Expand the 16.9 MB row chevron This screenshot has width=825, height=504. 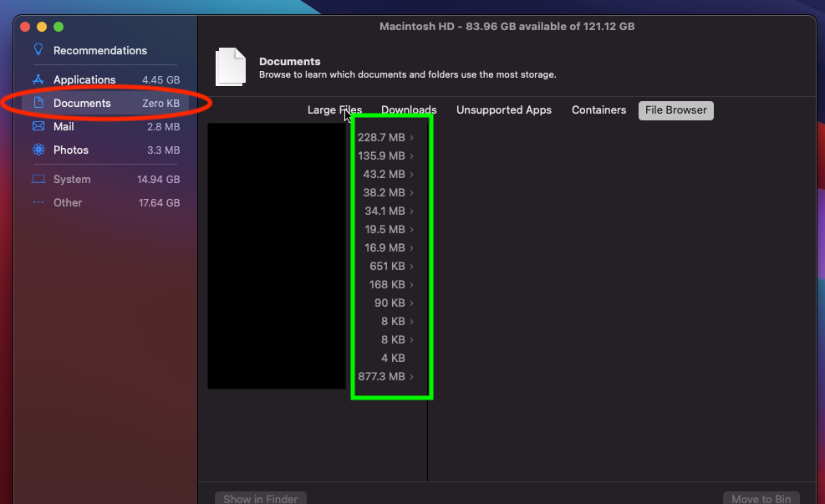412,248
